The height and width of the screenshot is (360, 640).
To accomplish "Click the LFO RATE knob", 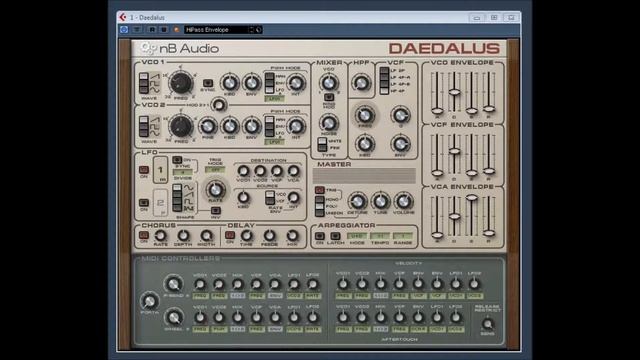I will [215, 190].
